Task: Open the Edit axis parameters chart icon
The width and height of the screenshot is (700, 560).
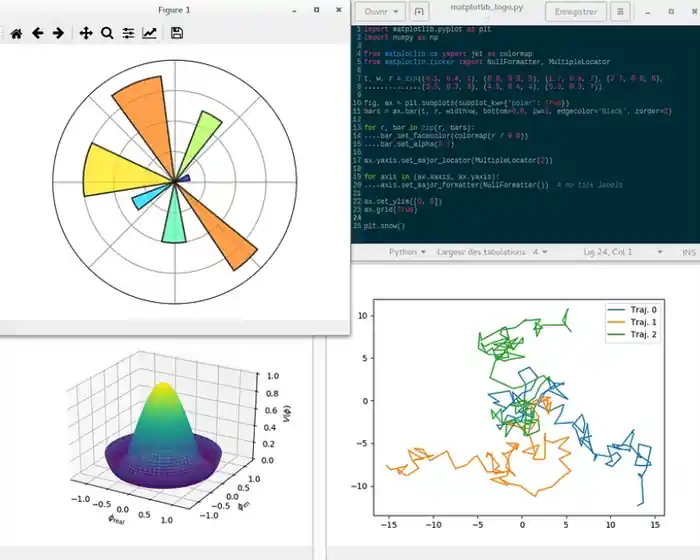Action: click(x=150, y=33)
